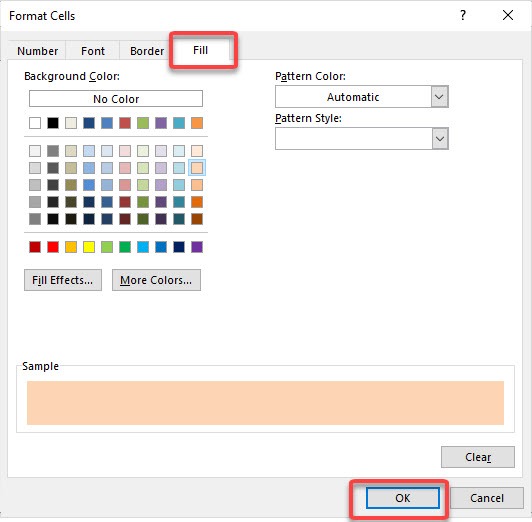Confirm with the OK button

click(x=403, y=498)
